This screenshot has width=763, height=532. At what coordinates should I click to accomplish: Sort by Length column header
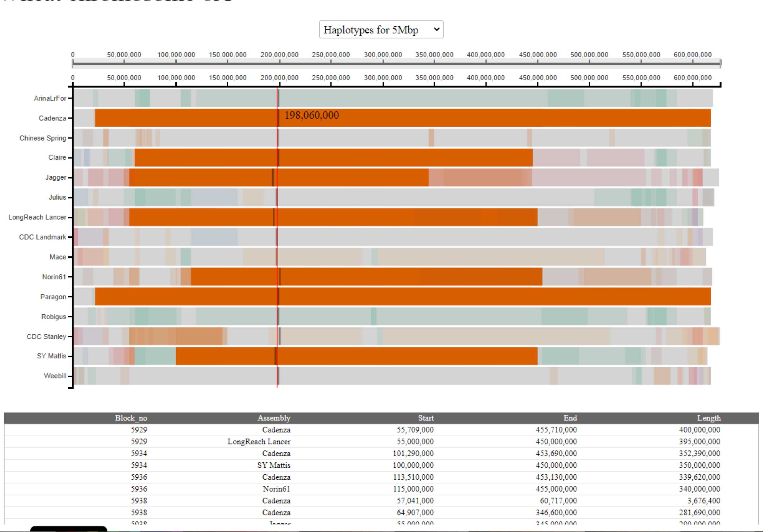tap(709, 418)
